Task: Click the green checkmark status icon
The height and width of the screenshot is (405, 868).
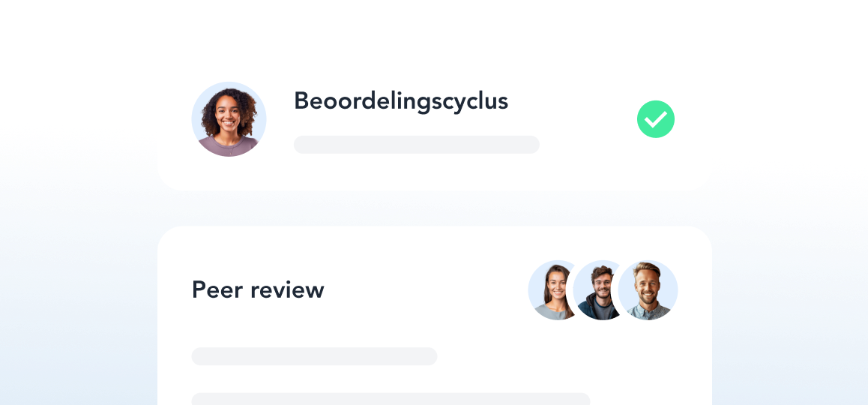Action: coord(655,119)
